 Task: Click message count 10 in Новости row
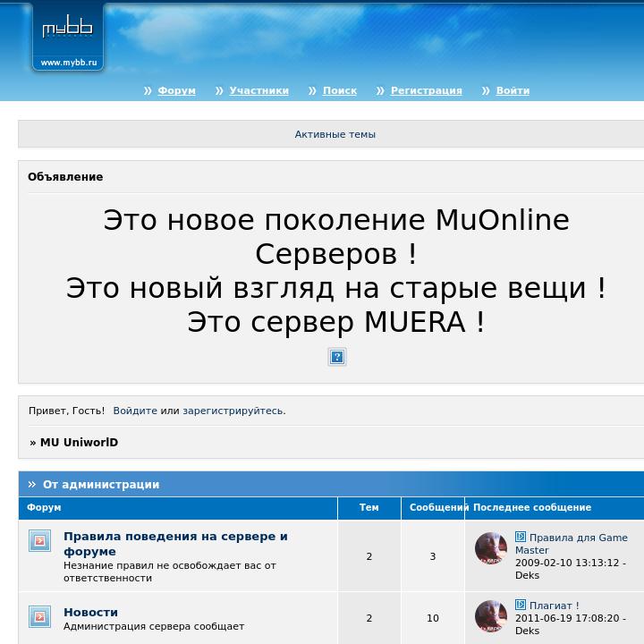point(433,618)
